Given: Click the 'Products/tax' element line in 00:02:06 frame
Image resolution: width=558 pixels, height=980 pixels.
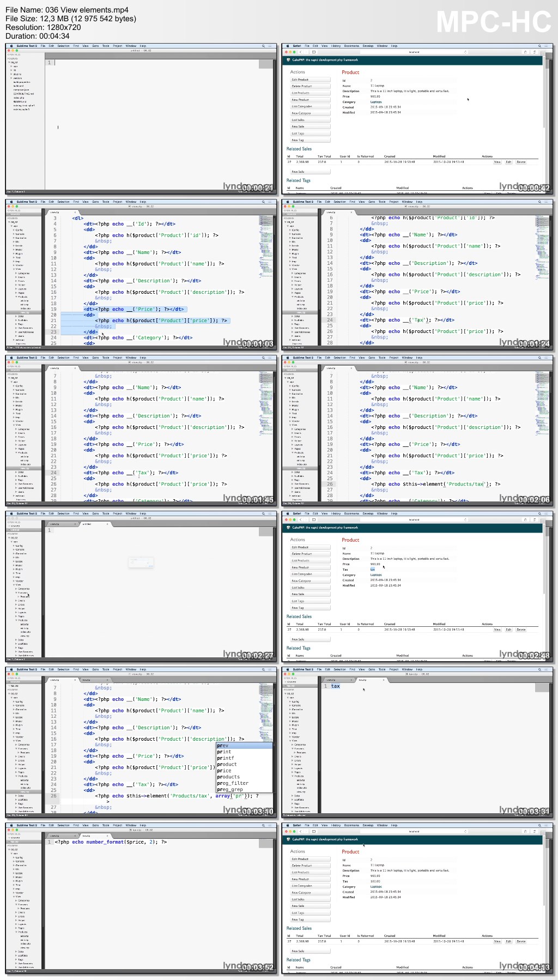Looking at the screenshot, I should coord(435,484).
